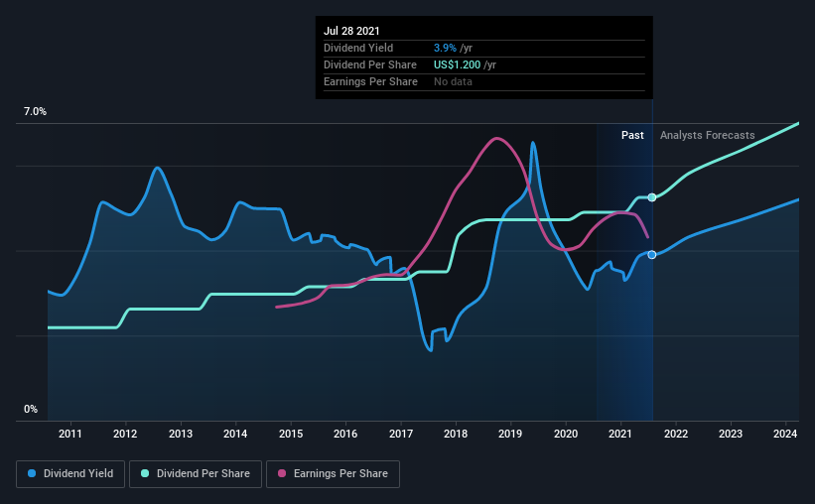
Task: Click the 'US$1.200' dividend per share value
Action: 458,64
